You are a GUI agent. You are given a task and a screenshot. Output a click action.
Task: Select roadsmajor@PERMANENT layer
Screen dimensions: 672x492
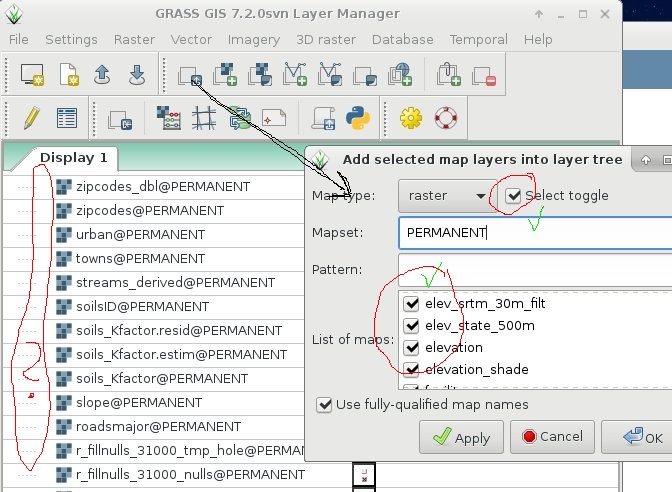coord(158,427)
